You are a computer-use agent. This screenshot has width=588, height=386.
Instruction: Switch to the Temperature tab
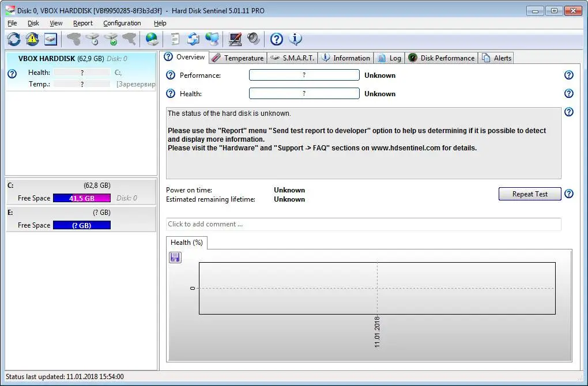pos(238,58)
